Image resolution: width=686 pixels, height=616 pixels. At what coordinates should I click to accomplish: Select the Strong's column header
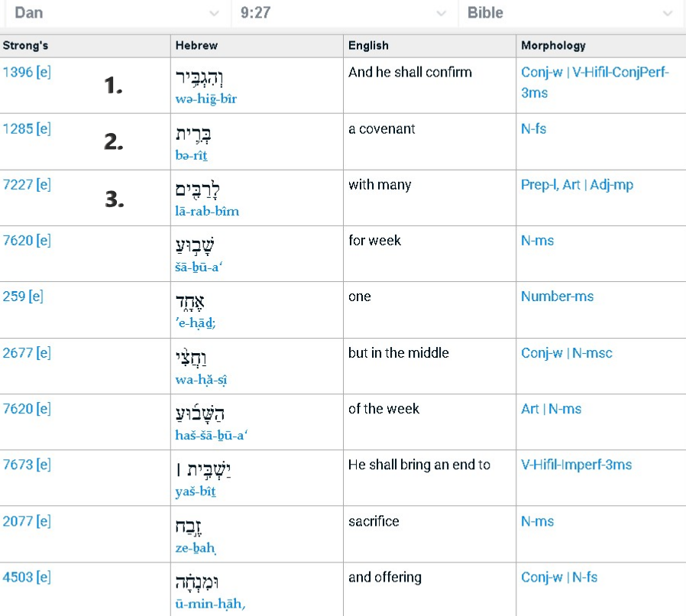(22, 45)
